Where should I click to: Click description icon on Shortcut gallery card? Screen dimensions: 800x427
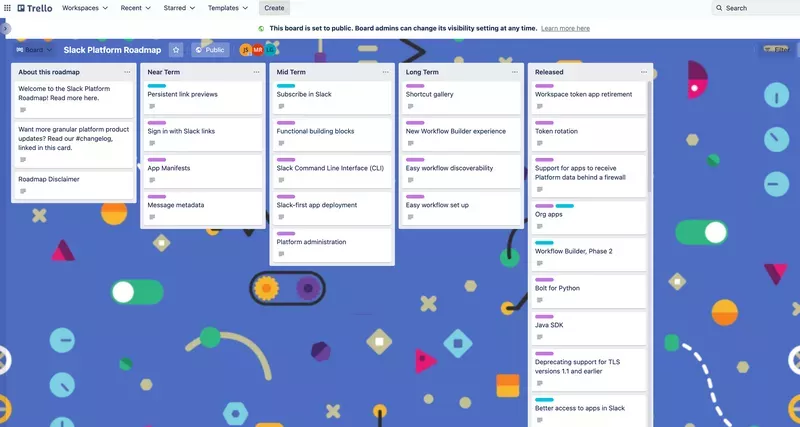410,106
